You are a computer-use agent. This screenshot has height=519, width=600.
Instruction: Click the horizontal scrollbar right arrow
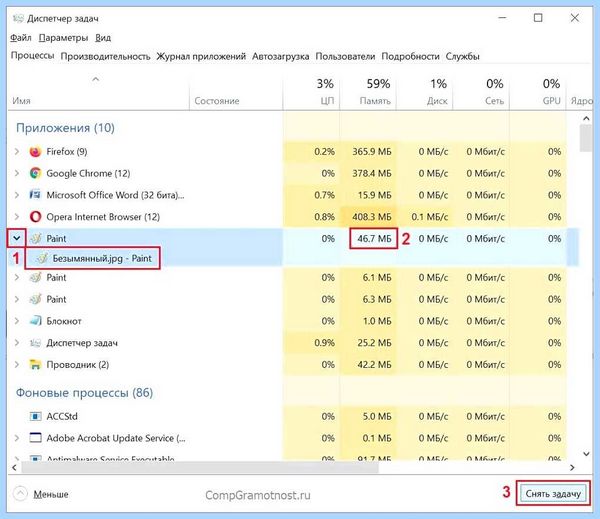pos(572,467)
